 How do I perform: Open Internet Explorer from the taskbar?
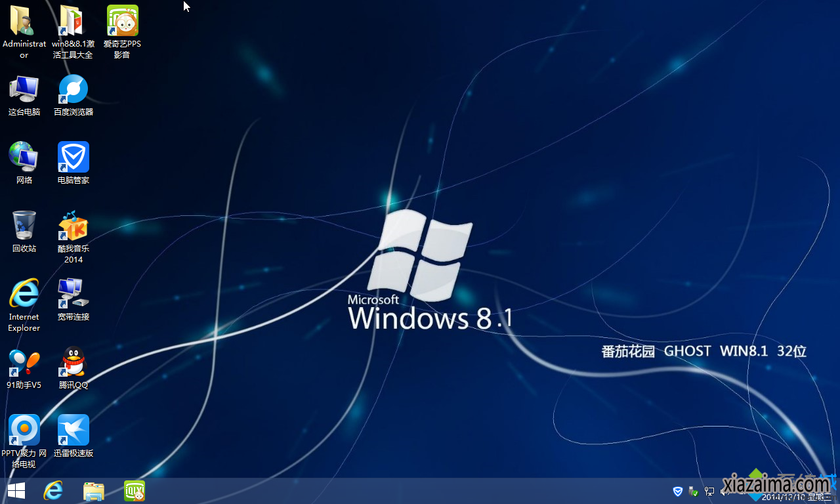[53, 491]
